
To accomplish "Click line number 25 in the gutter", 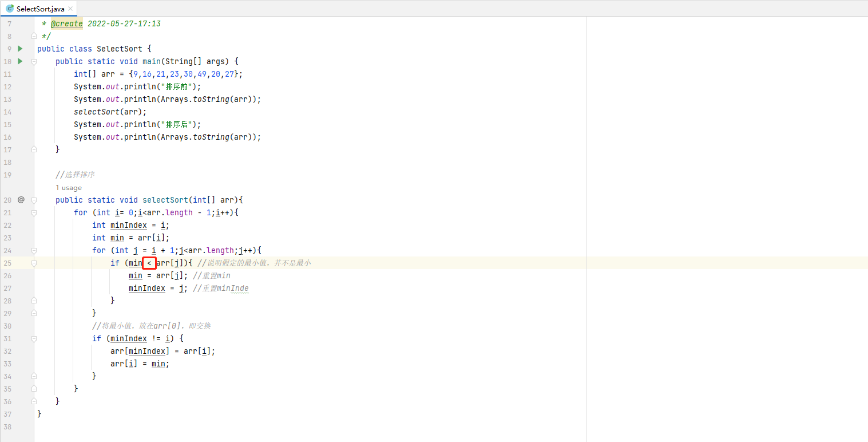I will (x=7, y=263).
